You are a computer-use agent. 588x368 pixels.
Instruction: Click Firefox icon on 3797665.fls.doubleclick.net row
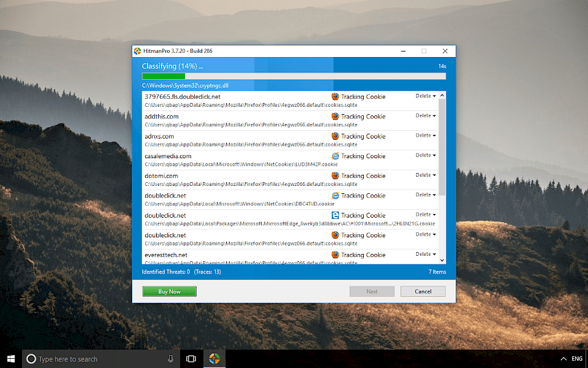[335, 96]
